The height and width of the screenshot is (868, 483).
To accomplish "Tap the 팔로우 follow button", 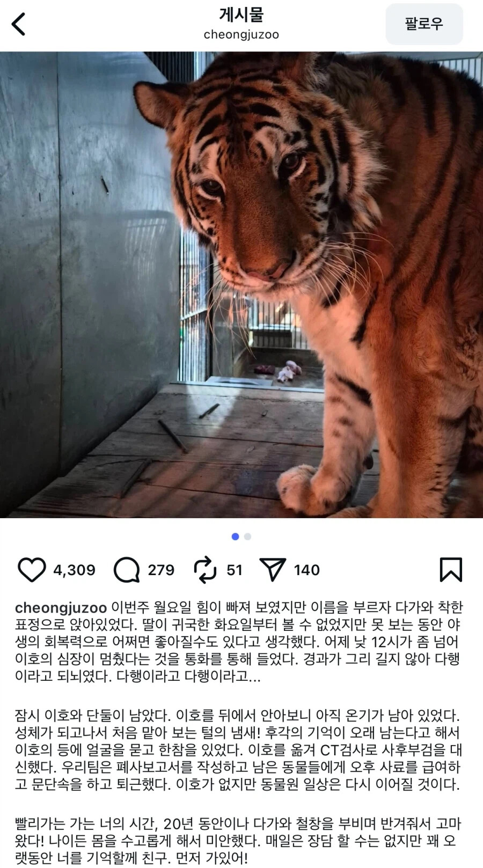I will click(x=424, y=24).
